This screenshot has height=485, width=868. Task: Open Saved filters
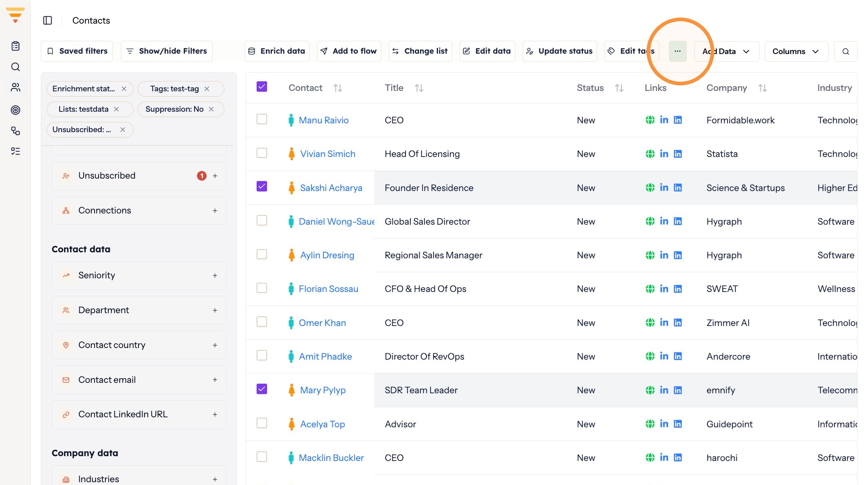click(77, 51)
